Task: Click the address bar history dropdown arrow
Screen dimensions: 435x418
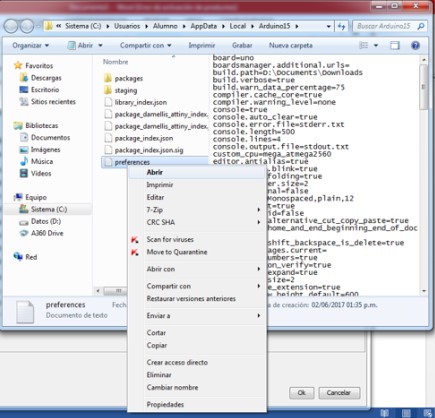Action: (x=329, y=26)
